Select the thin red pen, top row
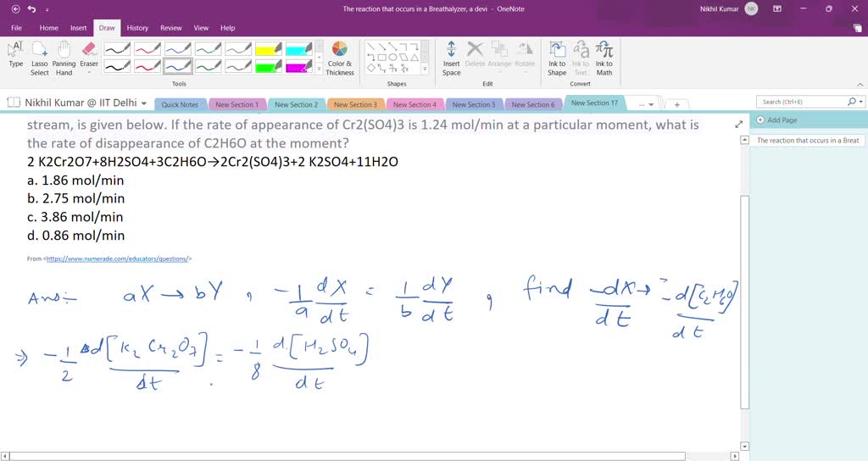868x461 pixels. pos(147,48)
